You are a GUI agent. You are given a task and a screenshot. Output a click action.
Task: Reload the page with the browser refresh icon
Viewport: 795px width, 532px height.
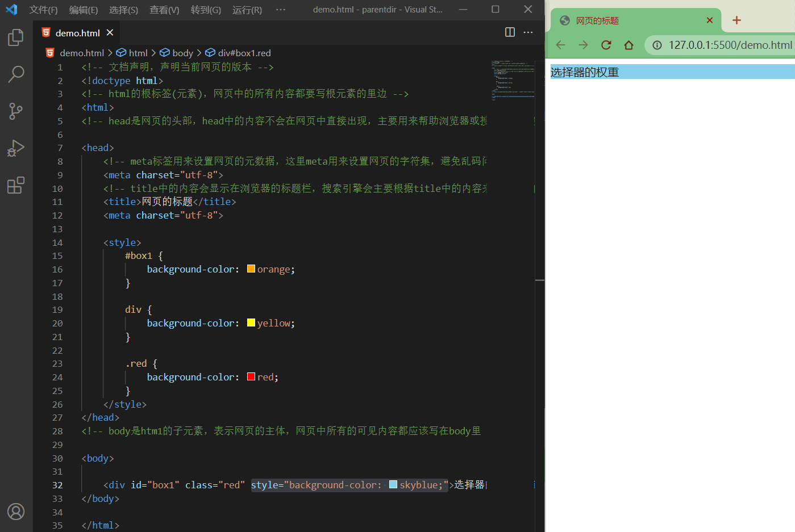[x=606, y=45]
